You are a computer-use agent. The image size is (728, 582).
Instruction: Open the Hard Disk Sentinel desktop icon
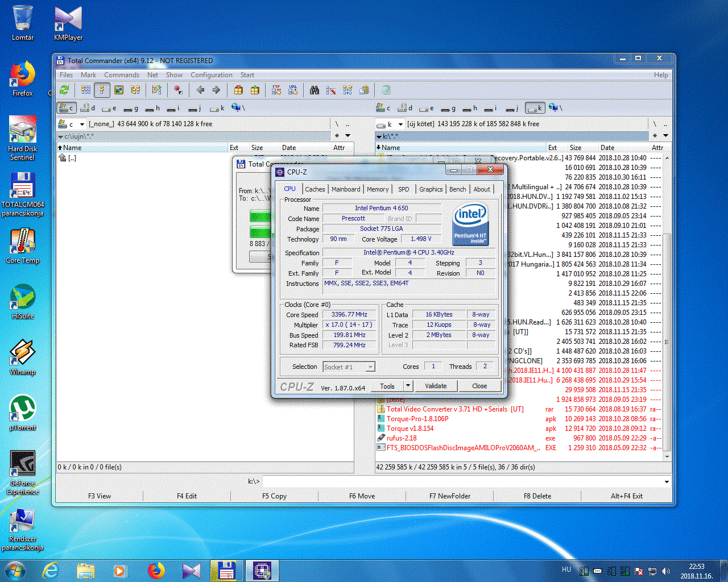(x=23, y=138)
